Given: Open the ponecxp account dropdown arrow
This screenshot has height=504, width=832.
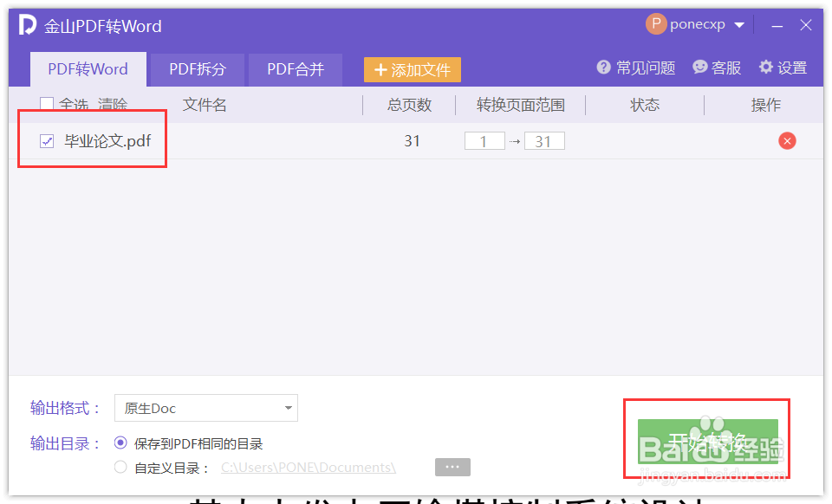Looking at the screenshot, I should (x=739, y=25).
